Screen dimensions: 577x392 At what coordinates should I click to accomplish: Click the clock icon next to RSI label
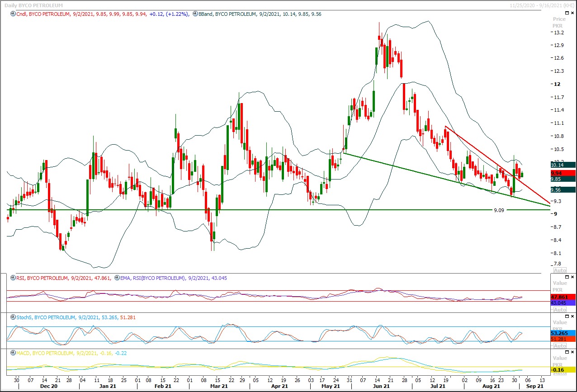click(13, 278)
